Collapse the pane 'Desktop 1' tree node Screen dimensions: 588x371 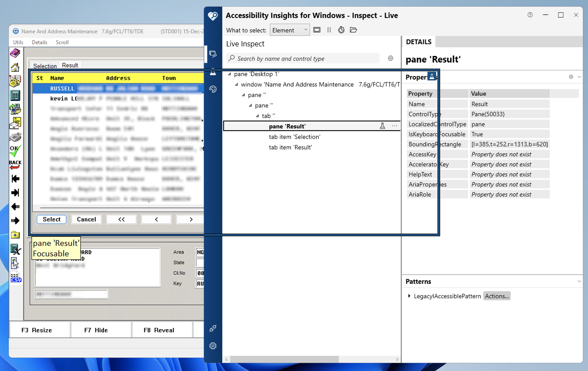click(x=229, y=74)
